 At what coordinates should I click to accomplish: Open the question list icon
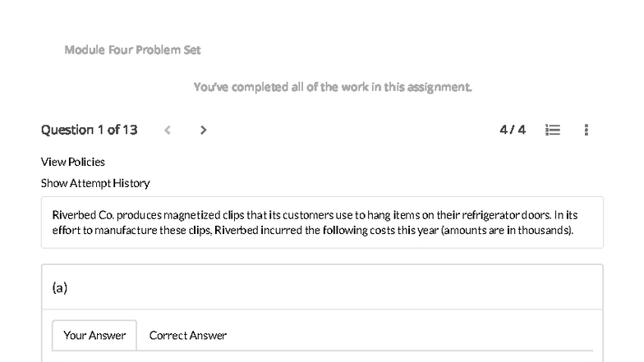554,130
